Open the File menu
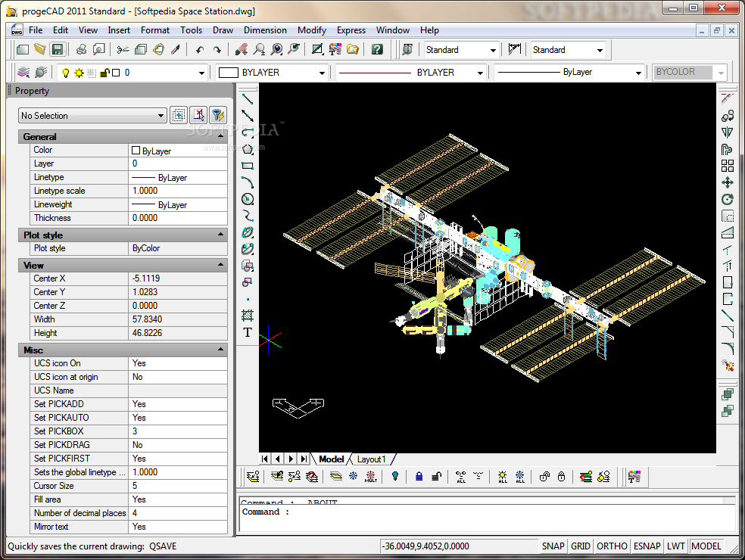745x560 pixels. point(36,30)
